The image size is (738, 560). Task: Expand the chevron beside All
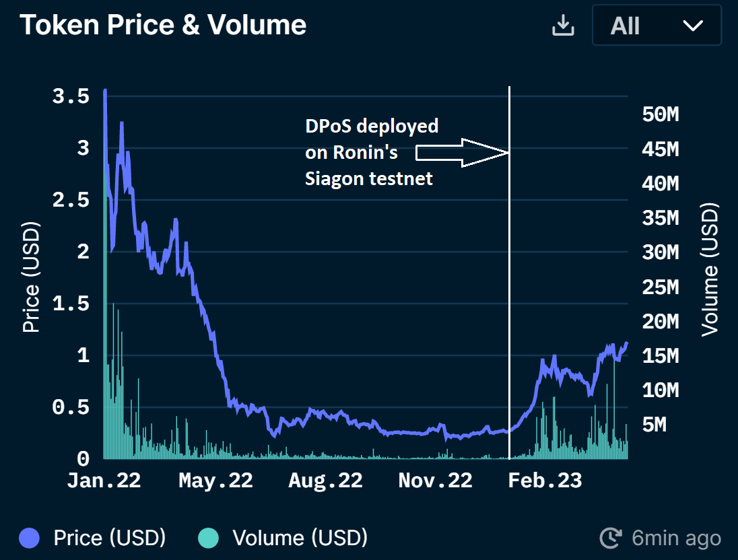[x=692, y=26]
